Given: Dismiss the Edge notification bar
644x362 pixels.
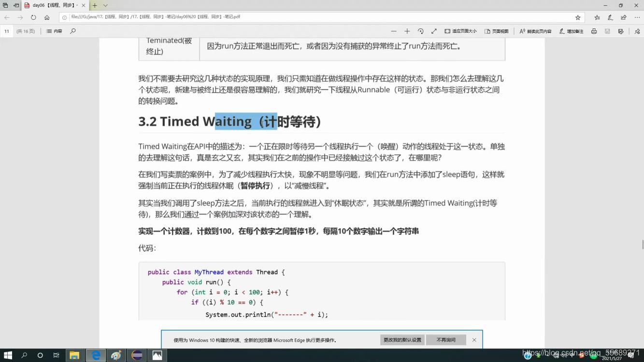Looking at the screenshot, I should (x=474, y=340).
